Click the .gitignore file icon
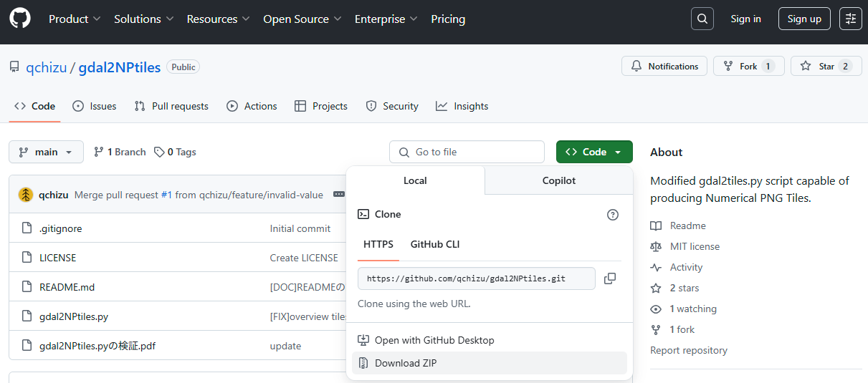 click(27, 228)
